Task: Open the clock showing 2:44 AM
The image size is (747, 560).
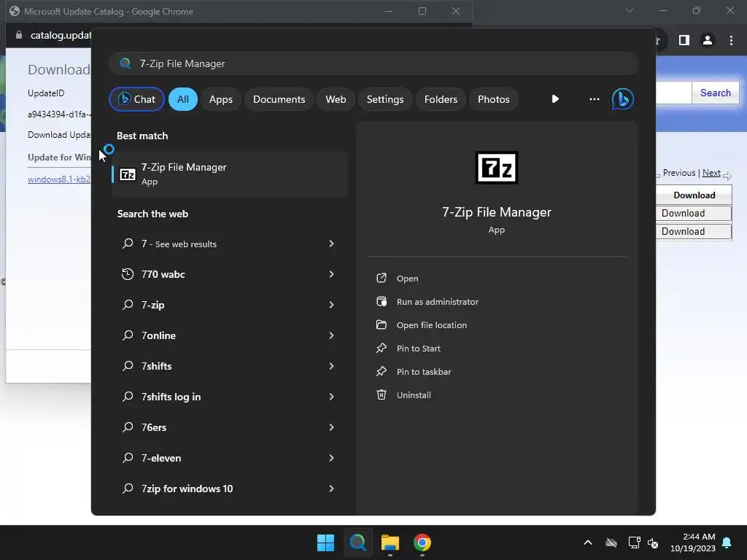Action: point(693,542)
